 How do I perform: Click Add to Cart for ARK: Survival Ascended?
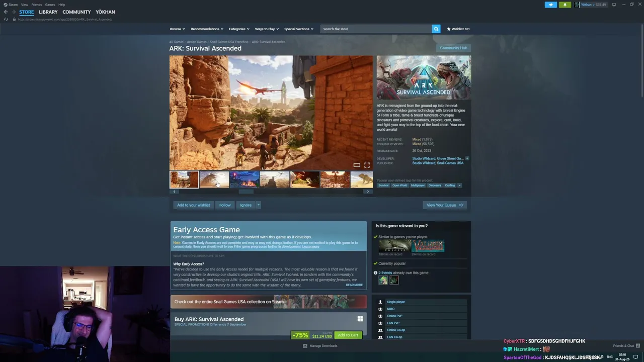click(x=348, y=335)
